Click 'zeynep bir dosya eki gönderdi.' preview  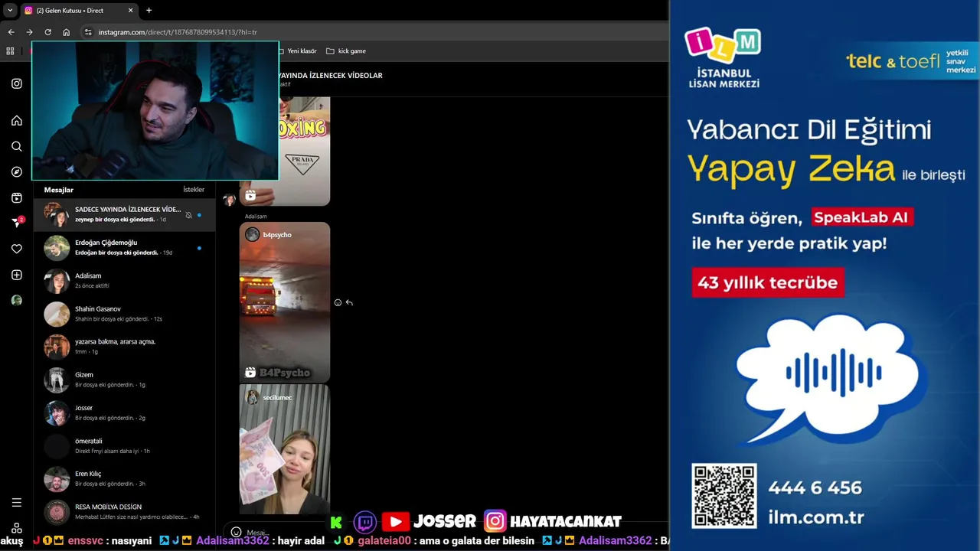115,220
